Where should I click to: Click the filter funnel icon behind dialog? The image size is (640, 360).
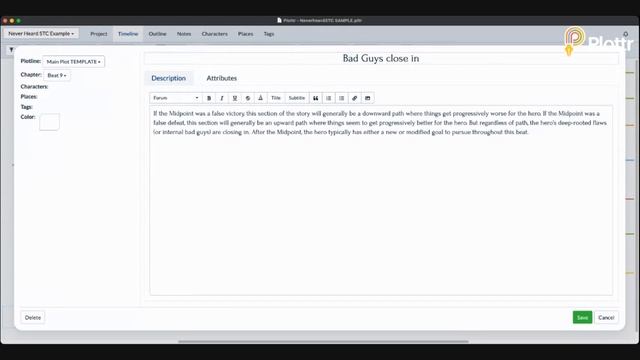click(x=11, y=50)
